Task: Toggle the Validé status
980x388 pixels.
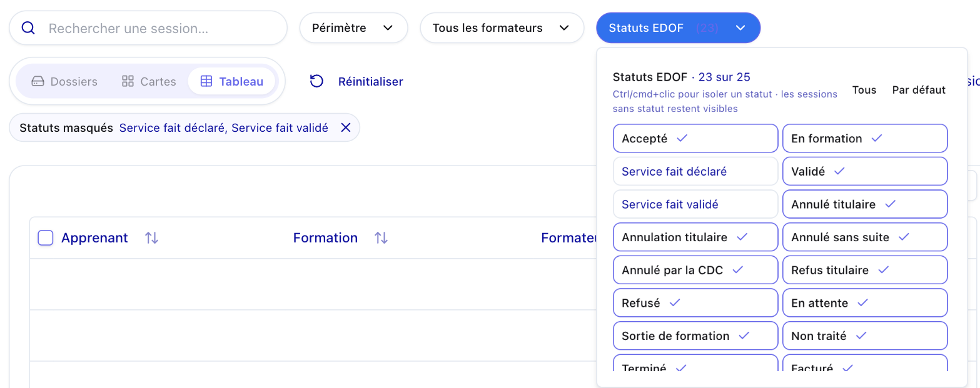Action: pos(865,171)
